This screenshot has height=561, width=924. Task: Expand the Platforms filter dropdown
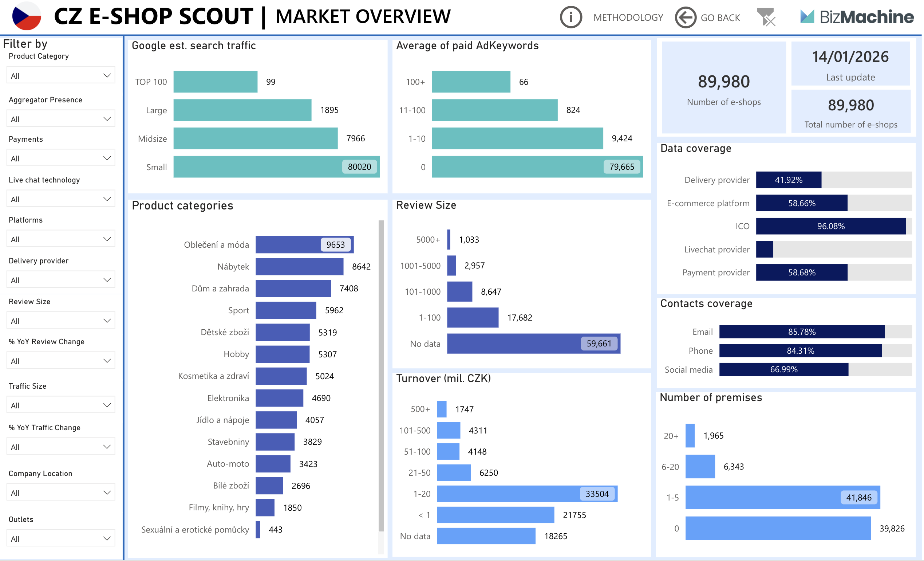point(60,239)
